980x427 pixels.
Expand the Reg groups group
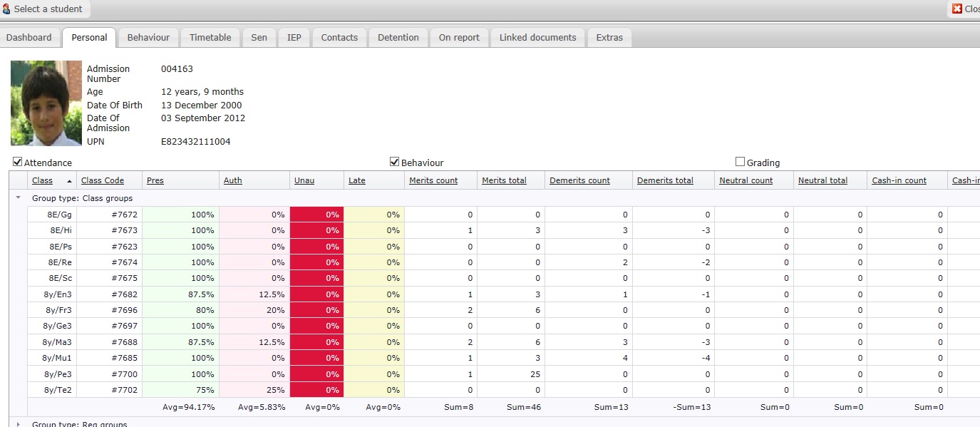pyautogui.click(x=18, y=423)
